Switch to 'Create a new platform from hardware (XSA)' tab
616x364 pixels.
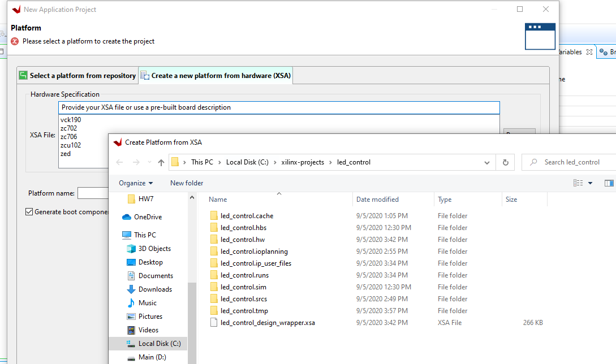216,75
